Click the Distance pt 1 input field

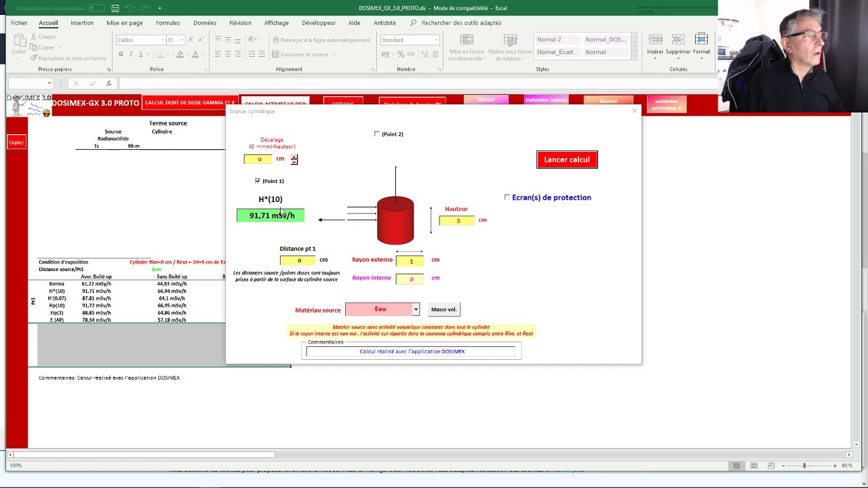(x=298, y=260)
